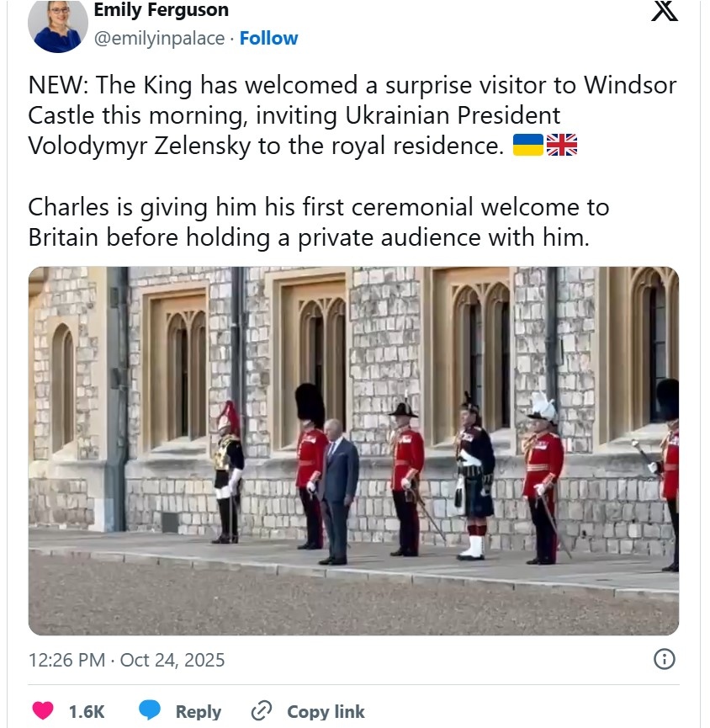The width and height of the screenshot is (710, 728).
Task: Click the British flag emoji
Action: pos(562,146)
